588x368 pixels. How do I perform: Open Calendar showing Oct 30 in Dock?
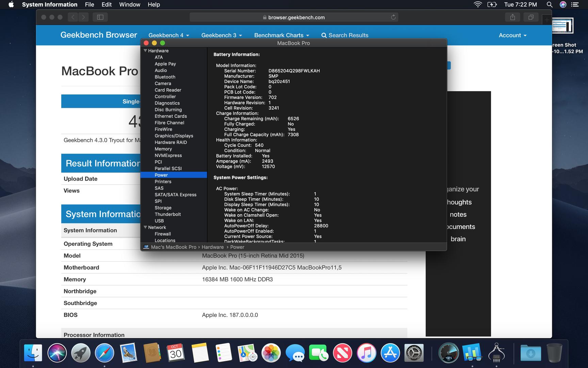click(x=176, y=353)
